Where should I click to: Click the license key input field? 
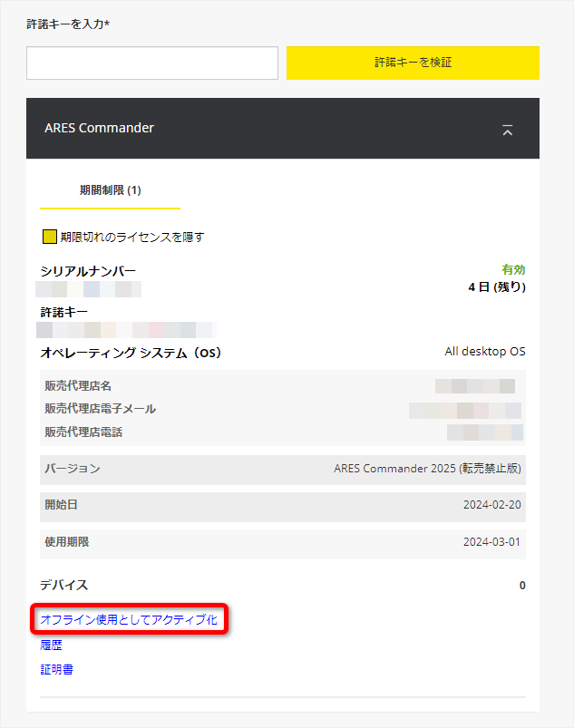click(x=152, y=63)
